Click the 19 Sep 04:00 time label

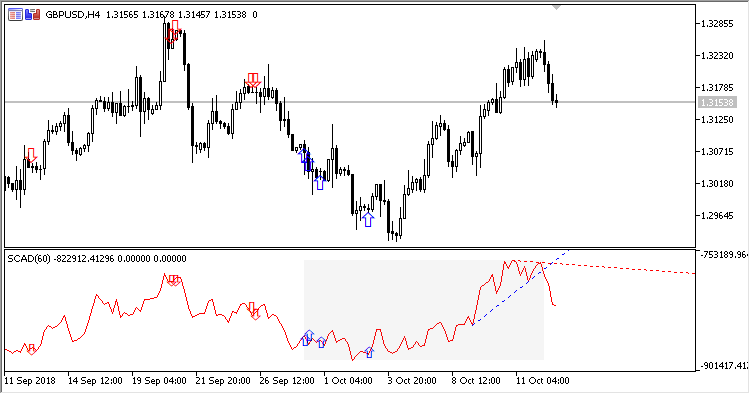pyautogui.click(x=159, y=381)
